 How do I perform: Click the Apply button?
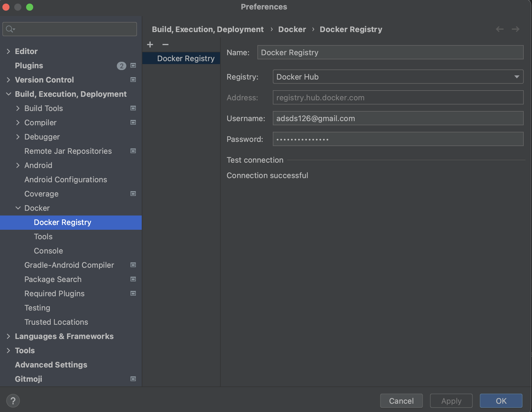[x=451, y=401]
